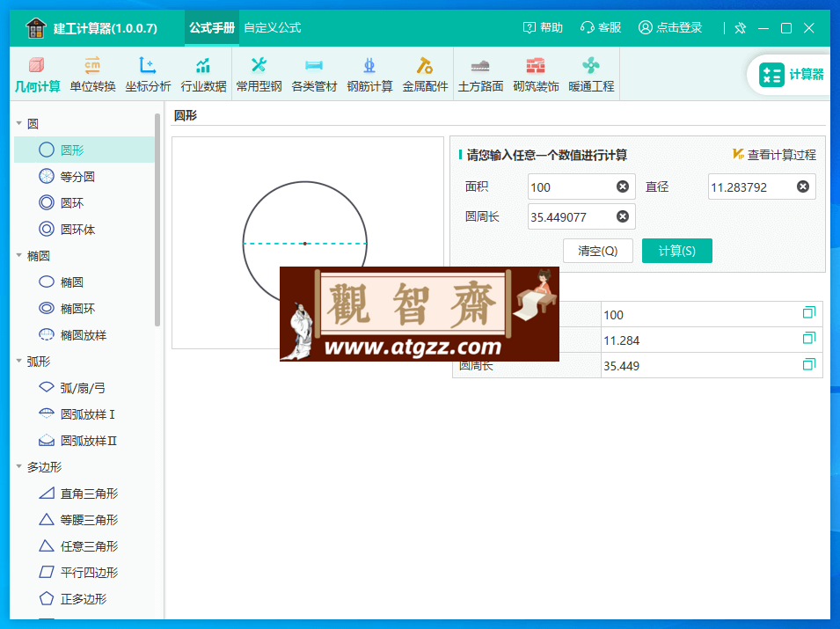Click the 清空(Q) button
The image size is (840, 629).
[598, 251]
